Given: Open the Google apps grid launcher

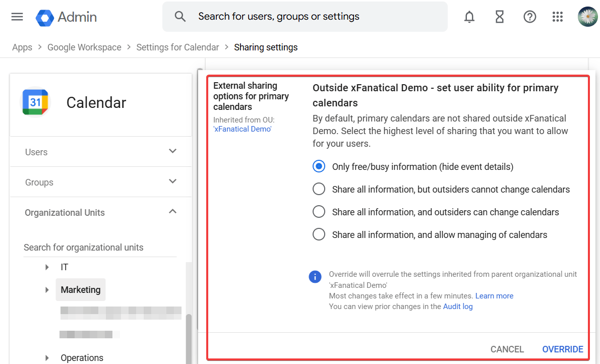Looking at the screenshot, I should tap(557, 17).
